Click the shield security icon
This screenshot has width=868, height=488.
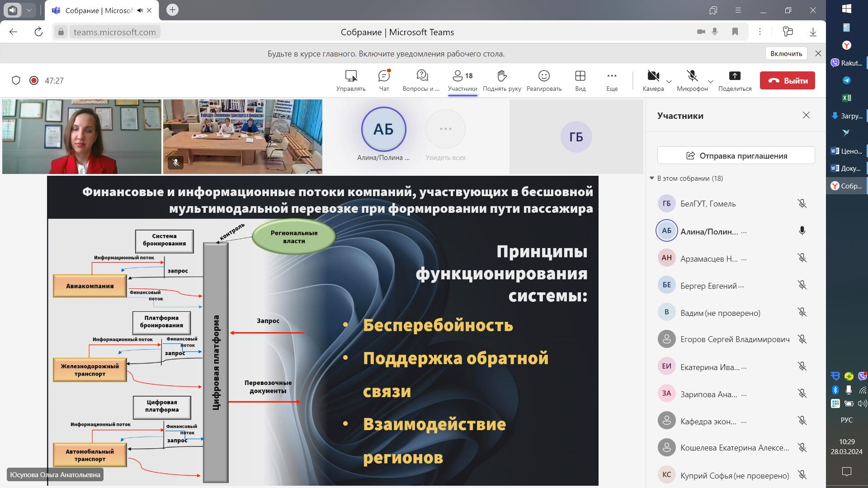[x=16, y=80]
